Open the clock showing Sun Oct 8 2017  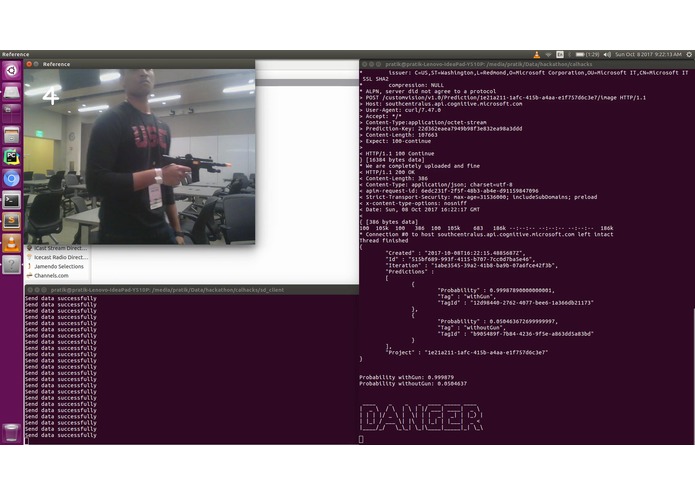(x=648, y=54)
